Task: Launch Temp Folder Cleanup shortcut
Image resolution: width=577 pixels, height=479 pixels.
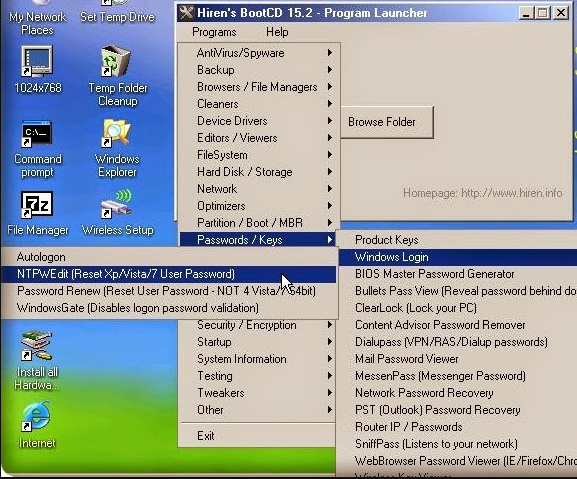Action: (x=117, y=75)
